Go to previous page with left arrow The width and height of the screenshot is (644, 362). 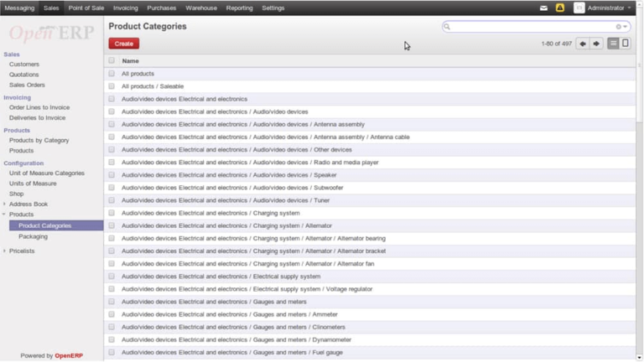pos(582,44)
